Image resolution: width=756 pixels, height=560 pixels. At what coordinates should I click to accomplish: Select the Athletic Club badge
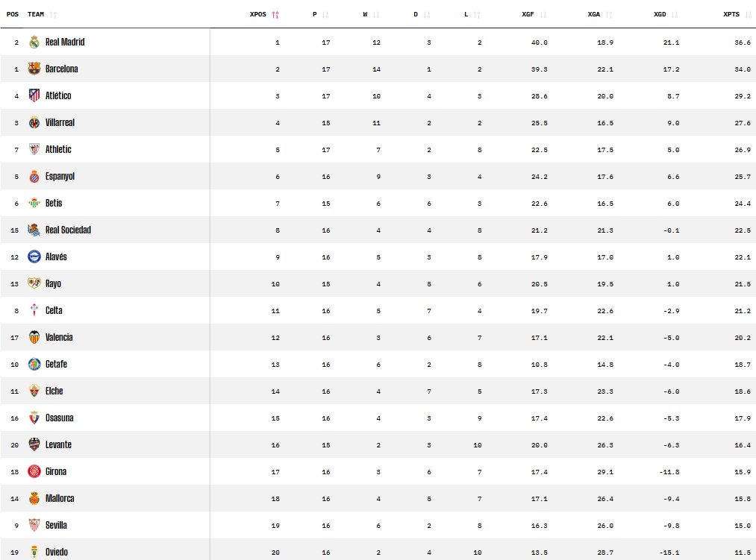(34, 149)
